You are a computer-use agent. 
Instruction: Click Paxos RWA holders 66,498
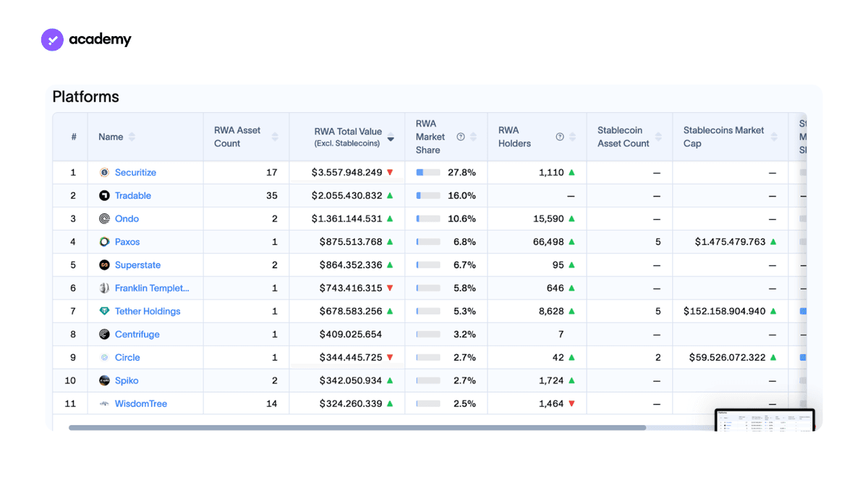pos(548,241)
